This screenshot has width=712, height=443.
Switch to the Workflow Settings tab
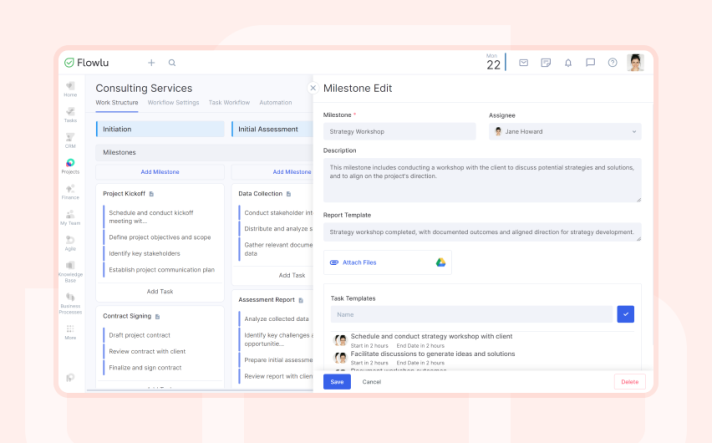click(x=173, y=103)
